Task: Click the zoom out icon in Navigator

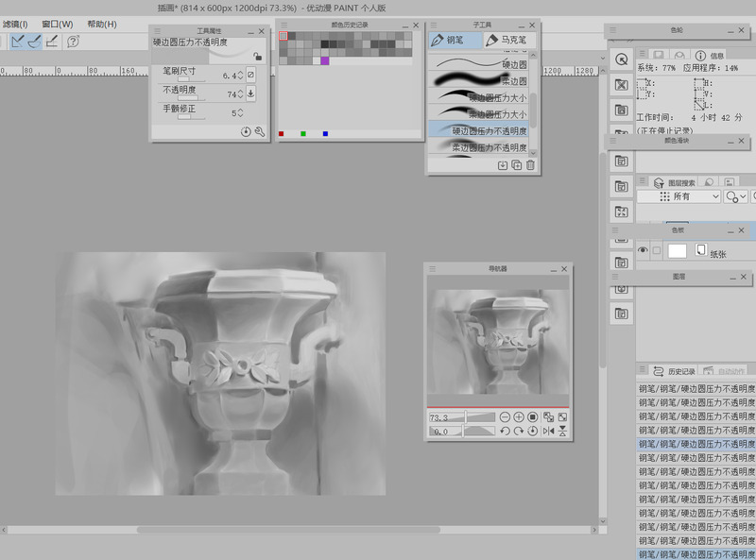Action: [505, 416]
